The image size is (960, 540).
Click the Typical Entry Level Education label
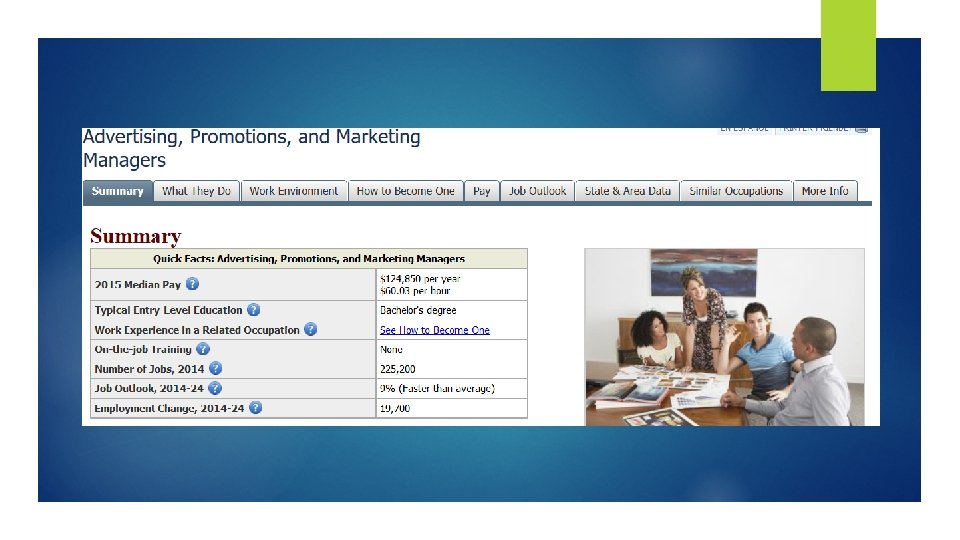click(x=168, y=310)
